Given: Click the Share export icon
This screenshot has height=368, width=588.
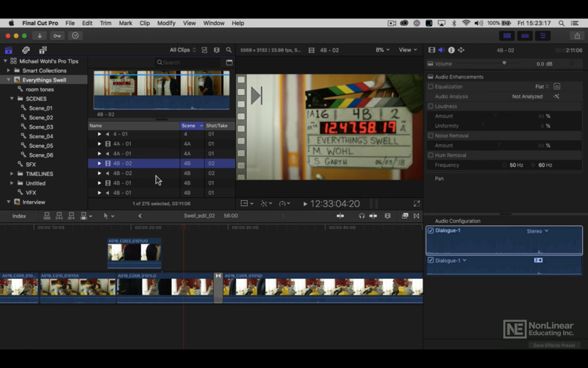Looking at the screenshot, I should 577,35.
